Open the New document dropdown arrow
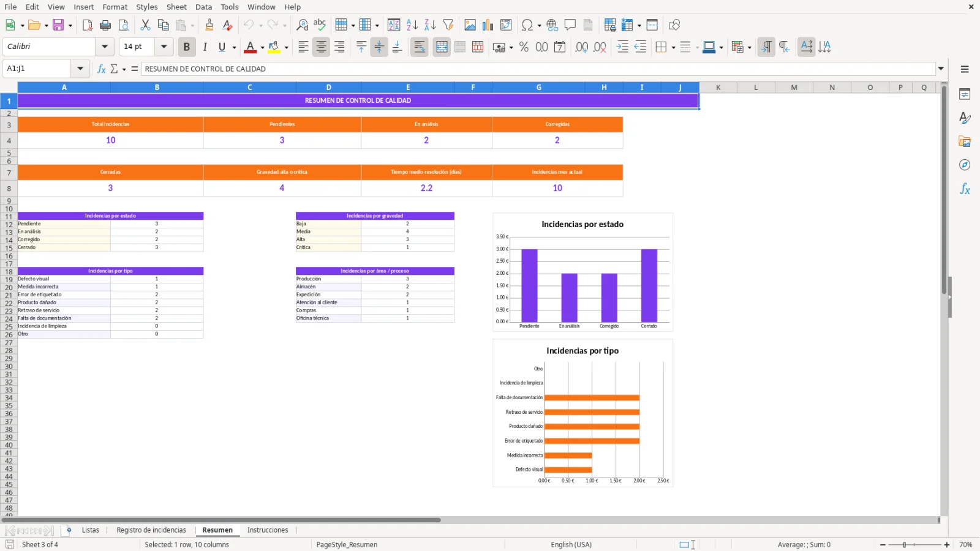This screenshot has width=980, height=551. 22,26
